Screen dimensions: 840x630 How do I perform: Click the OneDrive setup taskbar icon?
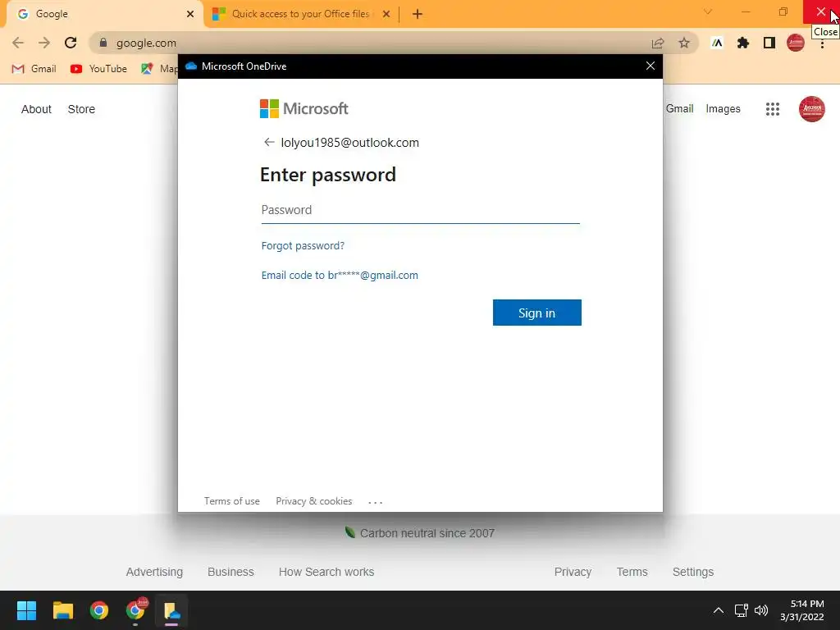(172, 610)
